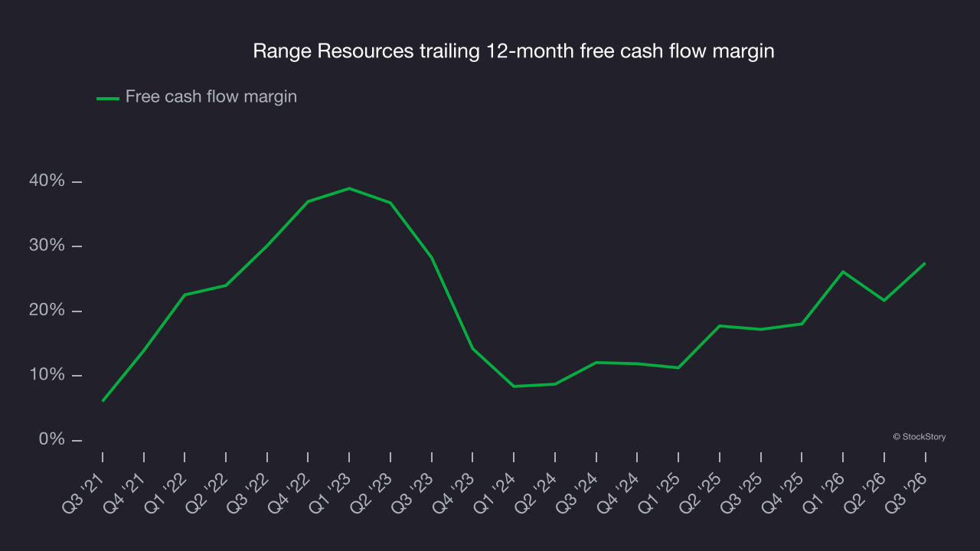Click the line's peak at Q1 '23
Image resolution: width=980 pixels, height=551 pixels.
[x=349, y=188]
